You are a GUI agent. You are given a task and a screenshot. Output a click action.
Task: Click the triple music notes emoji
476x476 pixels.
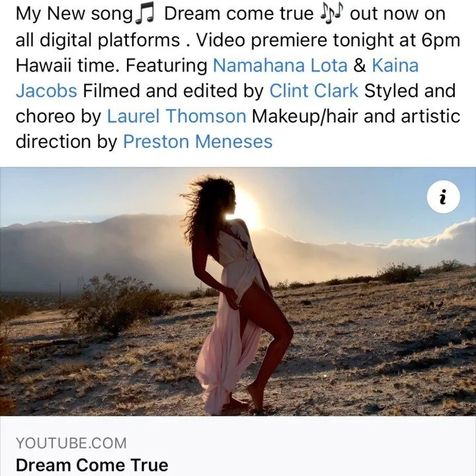(331, 15)
